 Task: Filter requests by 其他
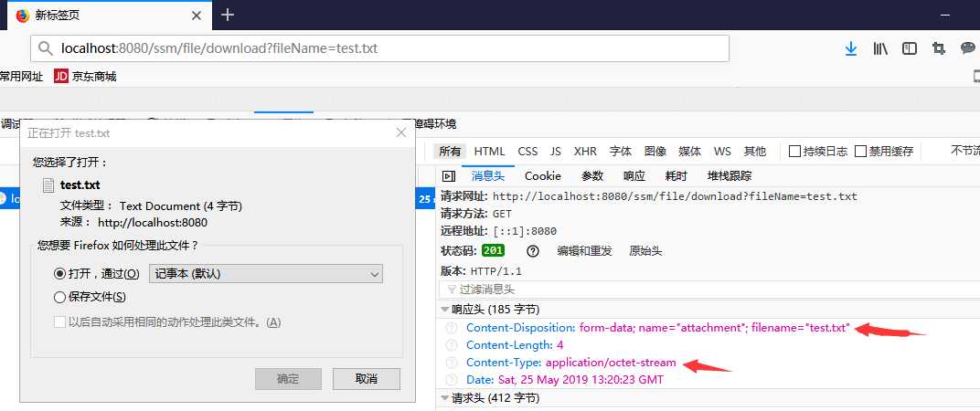tap(755, 152)
